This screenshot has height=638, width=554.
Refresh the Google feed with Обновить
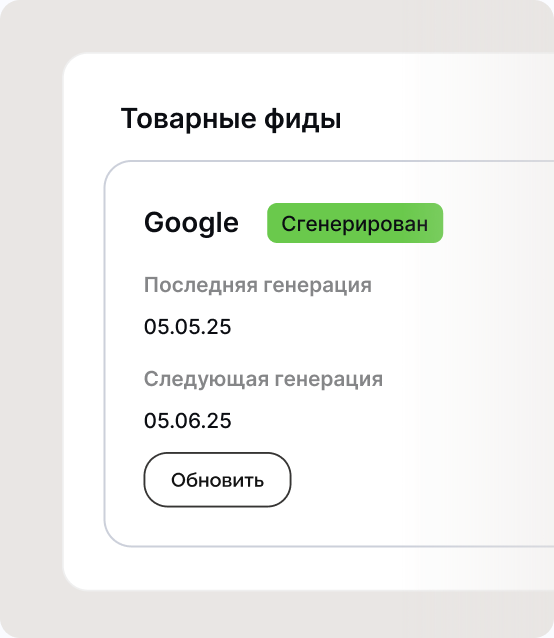coord(217,480)
